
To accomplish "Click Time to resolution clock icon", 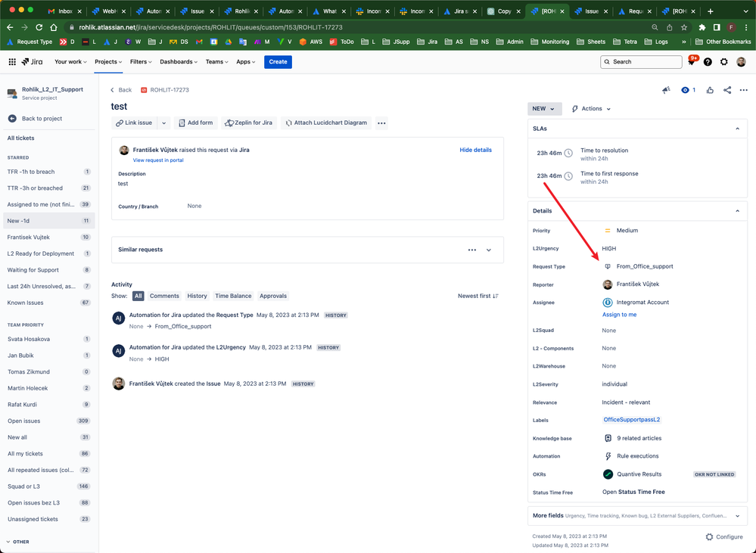I will point(568,154).
